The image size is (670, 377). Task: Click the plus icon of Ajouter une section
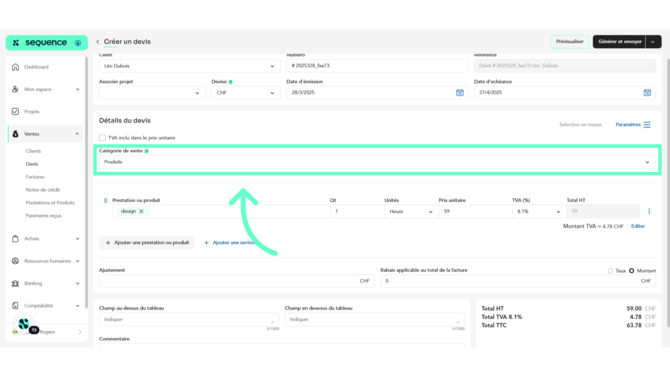[x=206, y=243]
